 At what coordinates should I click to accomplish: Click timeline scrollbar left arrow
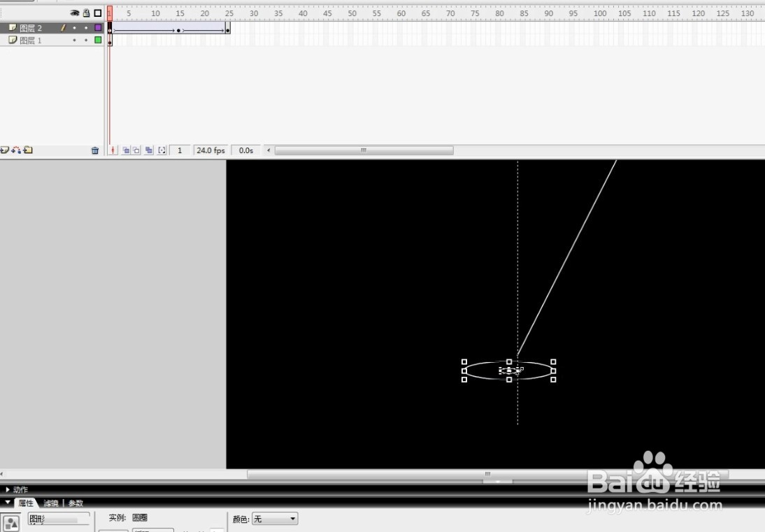pos(269,151)
